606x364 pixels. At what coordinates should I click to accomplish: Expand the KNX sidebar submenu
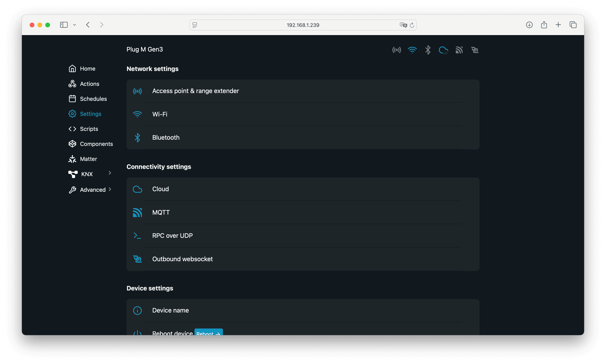coord(110,173)
